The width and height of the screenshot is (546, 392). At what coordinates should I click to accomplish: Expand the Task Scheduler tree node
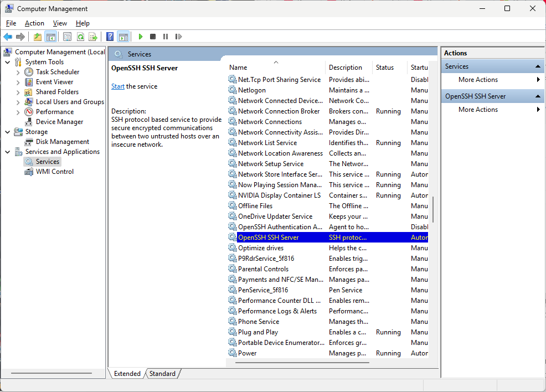pos(18,72)
